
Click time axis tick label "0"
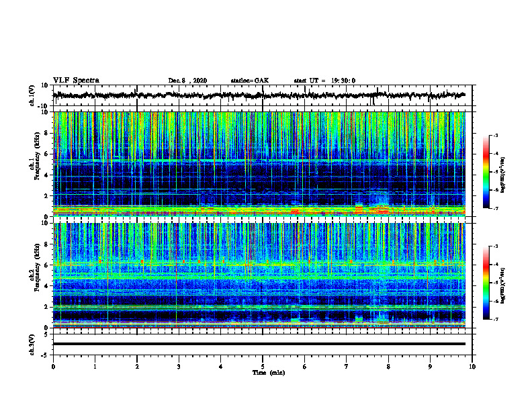(x=53, y=367)
